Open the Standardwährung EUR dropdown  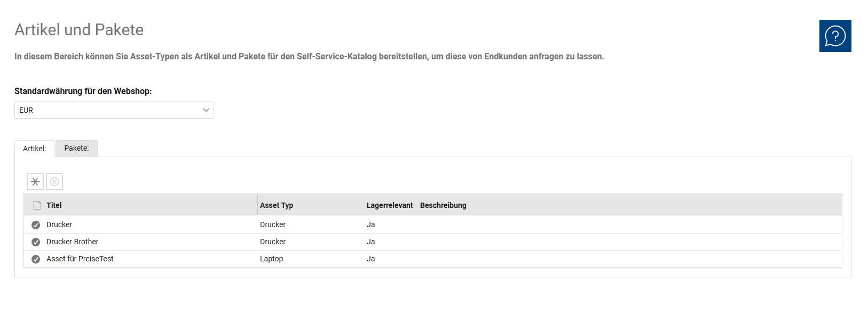[x=114, y=110]
